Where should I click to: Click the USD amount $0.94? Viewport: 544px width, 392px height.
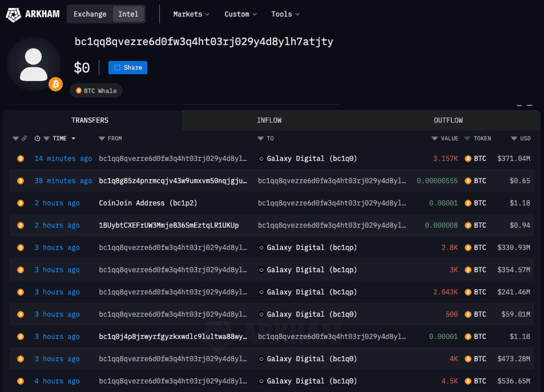coord(520,225)
